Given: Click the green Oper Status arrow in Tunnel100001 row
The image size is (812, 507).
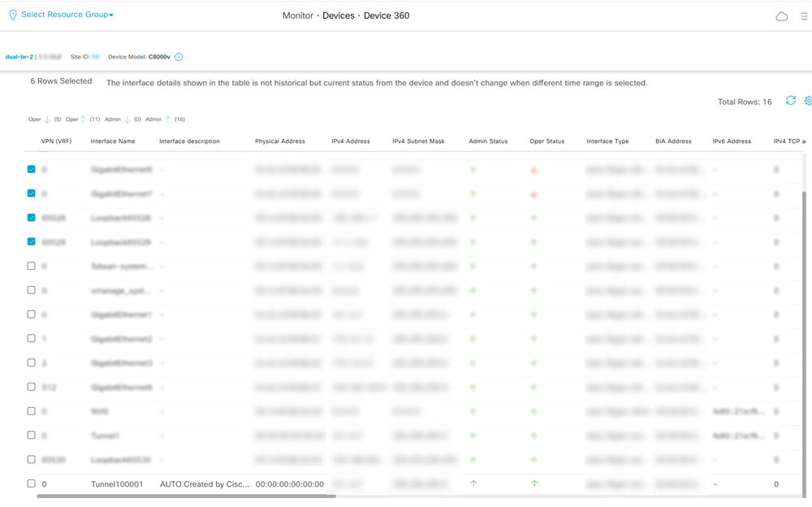Looking at the screenshot, I should (533, 483).
